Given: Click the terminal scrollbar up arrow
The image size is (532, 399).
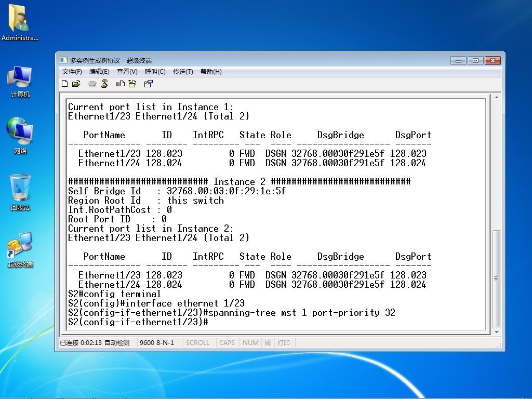Looking at the screenshot, I should pyautogui.click(x=496, y=97).
